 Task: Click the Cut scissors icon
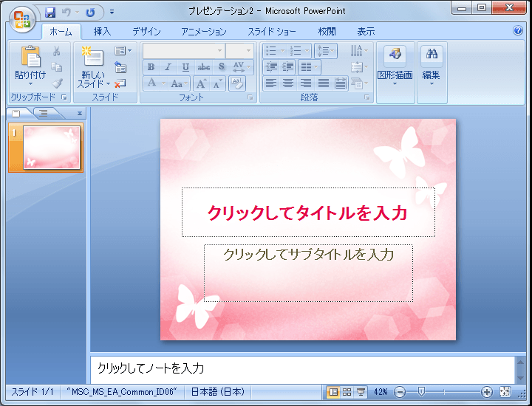57,51
